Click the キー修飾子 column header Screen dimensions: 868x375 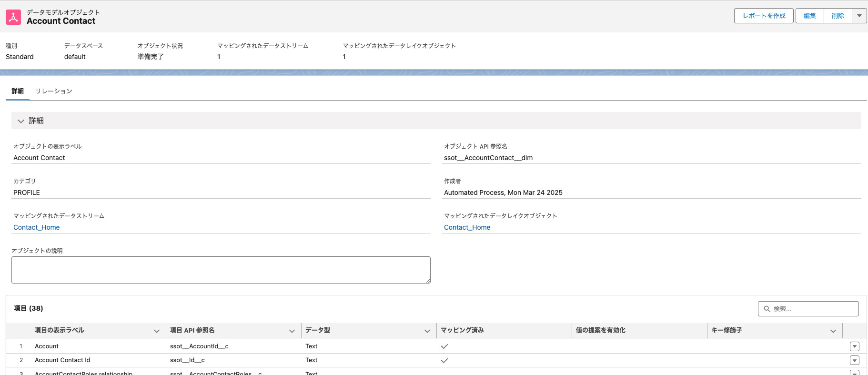(727, 330)
